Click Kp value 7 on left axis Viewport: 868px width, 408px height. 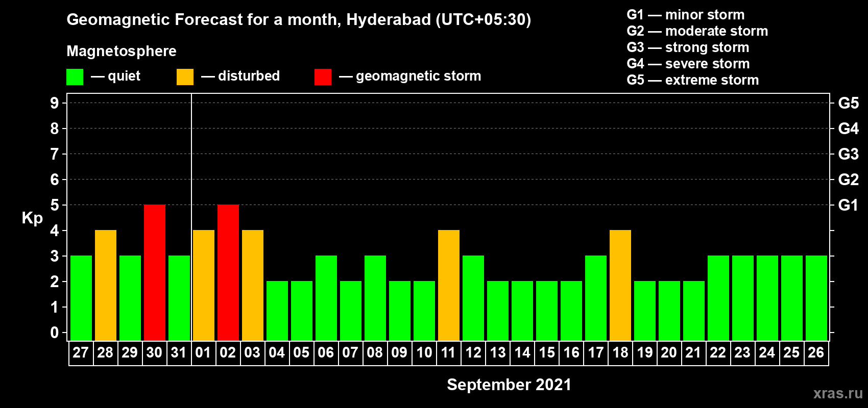pyautogui.click(x=55, y=154)
